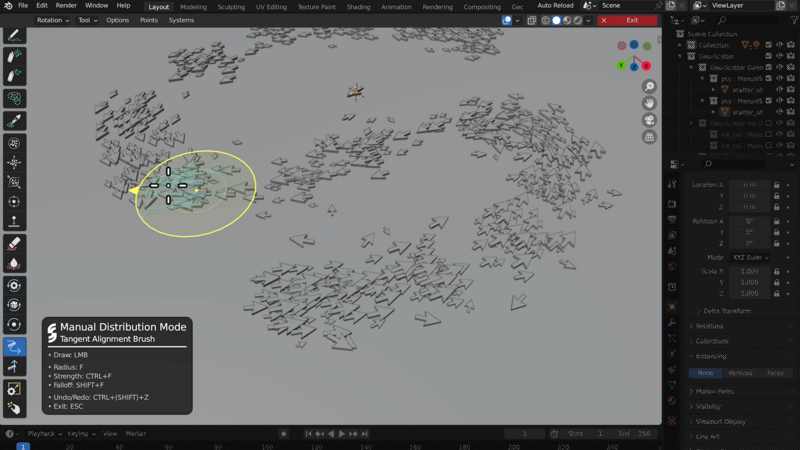
Task: Select the lasso fill brush tool
Action: click(14, 98)
